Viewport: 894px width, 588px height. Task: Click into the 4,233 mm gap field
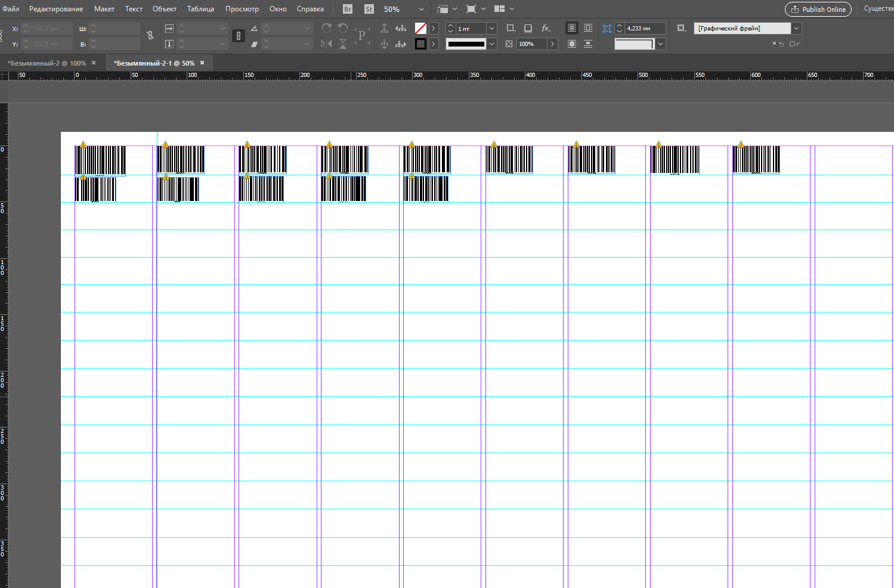[645, 28]
